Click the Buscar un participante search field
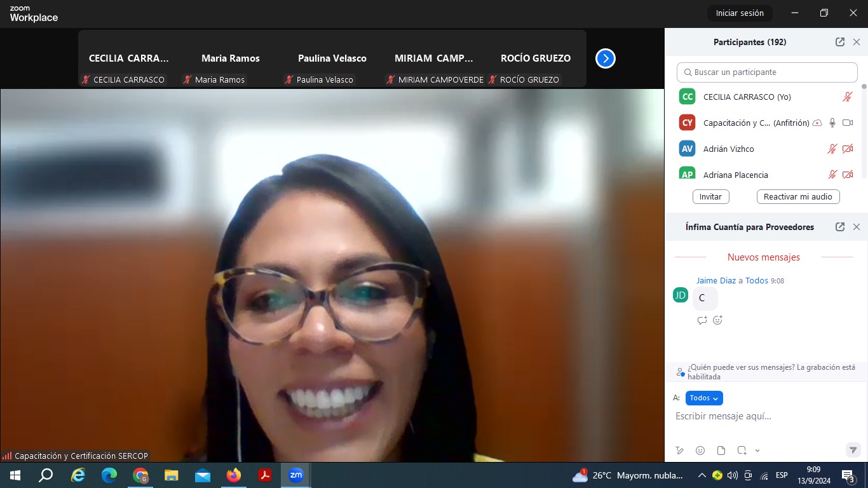Viewport: 868px width, 488px height. (x=767, y=72)
